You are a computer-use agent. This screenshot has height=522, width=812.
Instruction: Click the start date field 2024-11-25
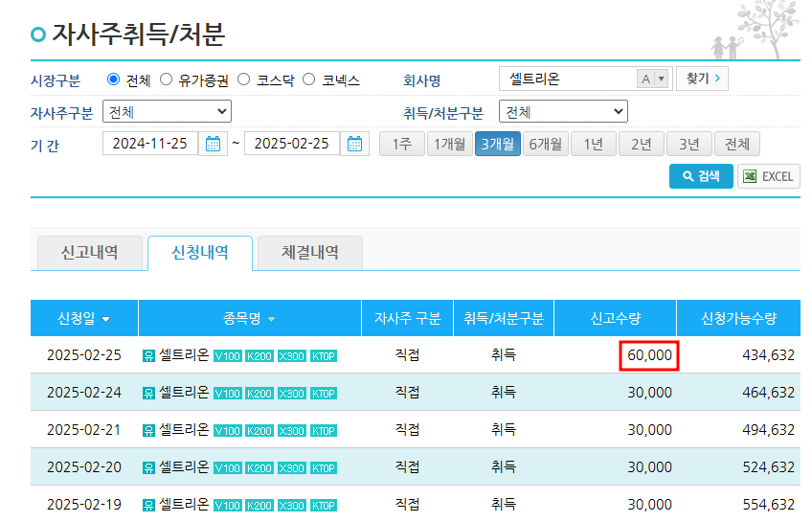(150, 144)
